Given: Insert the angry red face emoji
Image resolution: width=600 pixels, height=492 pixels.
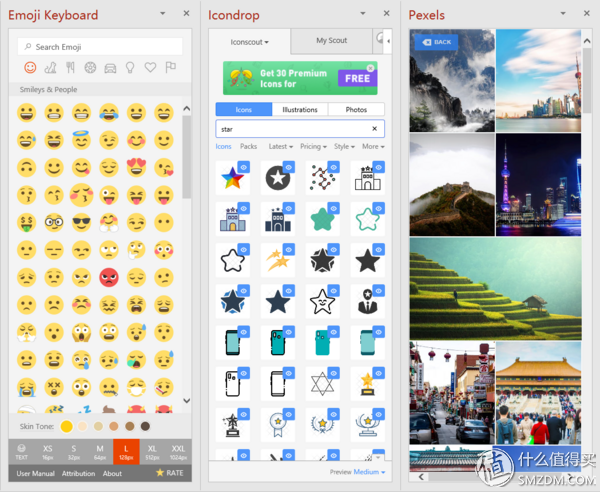Looking at the screenshot, I should coord(109,277).
